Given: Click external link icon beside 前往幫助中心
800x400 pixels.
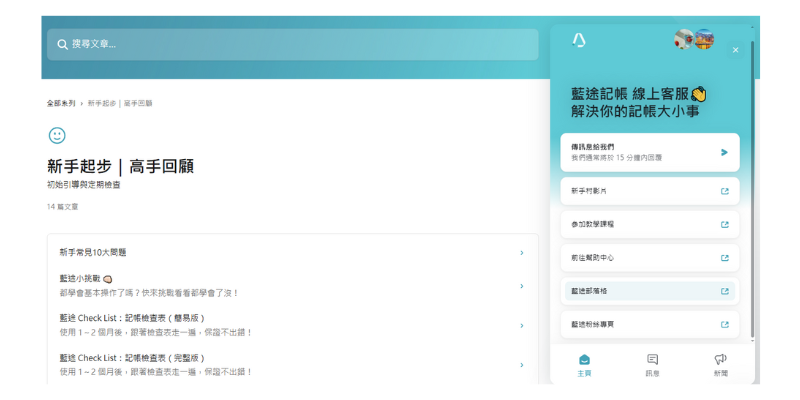Looking at the screenshot, I should (724, 258).
